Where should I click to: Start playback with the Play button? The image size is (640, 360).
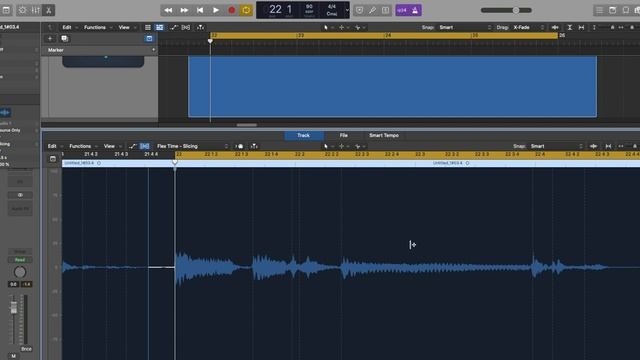(216, 10)
